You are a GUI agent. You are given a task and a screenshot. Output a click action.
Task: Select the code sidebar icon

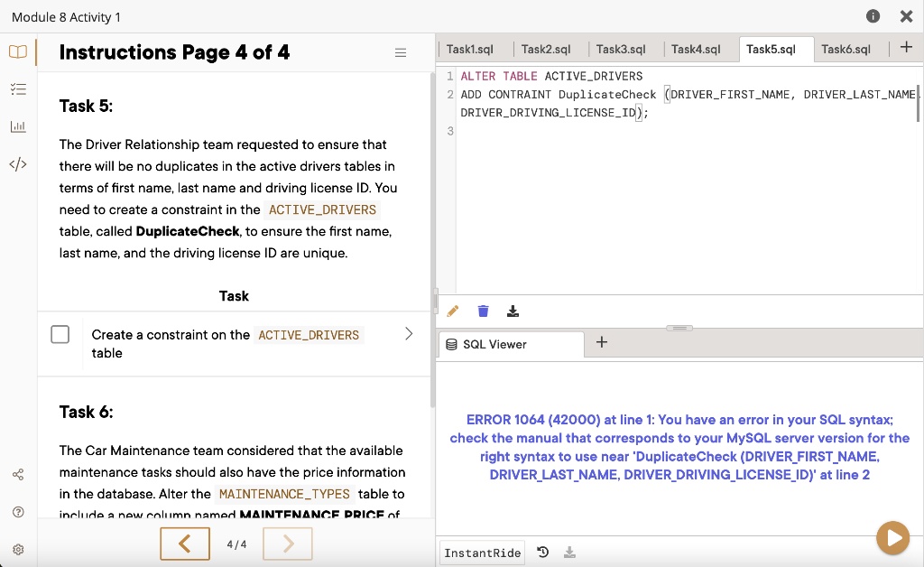(18, 163)
